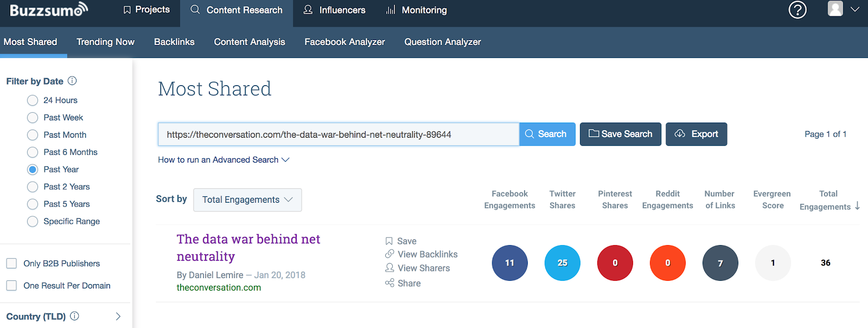868x328 pixels.
Task: Click the sort arrow beside Total Engagements header
Action: pyautogui.click(x=857, y=206)
